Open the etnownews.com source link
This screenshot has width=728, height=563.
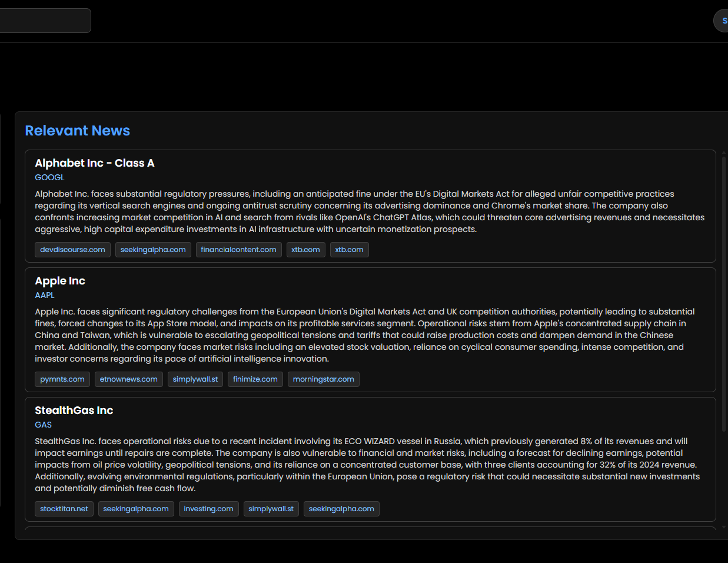(x=129, y=379)
